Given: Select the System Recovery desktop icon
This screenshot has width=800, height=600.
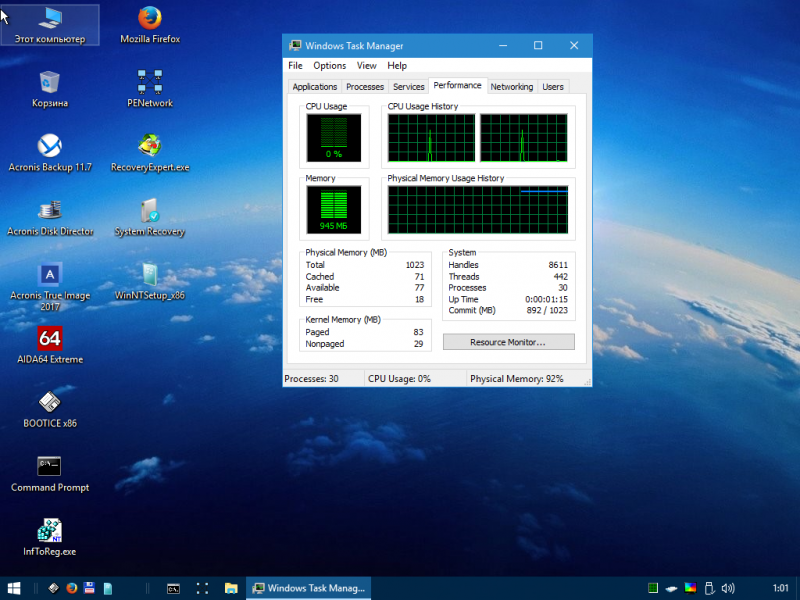Looking at the screenshot, I should point(150,217).
